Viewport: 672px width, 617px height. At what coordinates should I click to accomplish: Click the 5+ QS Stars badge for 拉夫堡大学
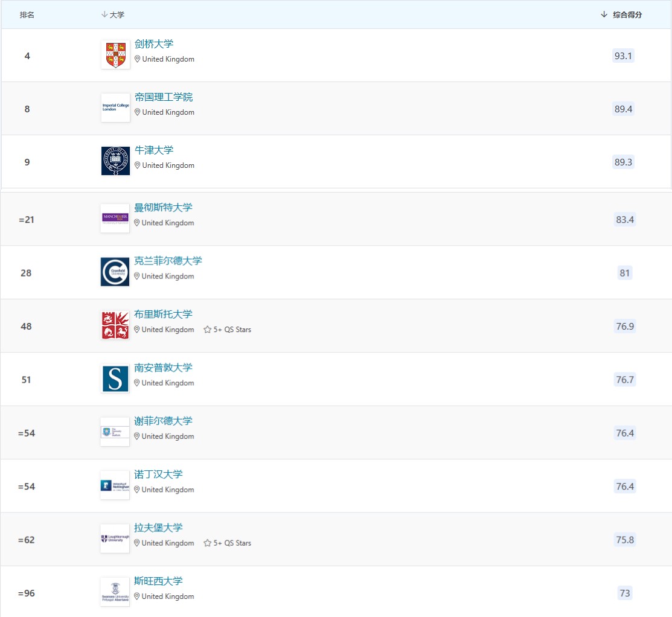228,543
